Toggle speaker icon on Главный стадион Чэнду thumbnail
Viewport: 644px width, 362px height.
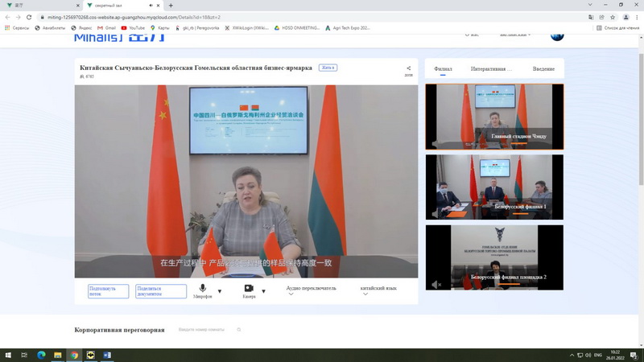pos(435,144)
